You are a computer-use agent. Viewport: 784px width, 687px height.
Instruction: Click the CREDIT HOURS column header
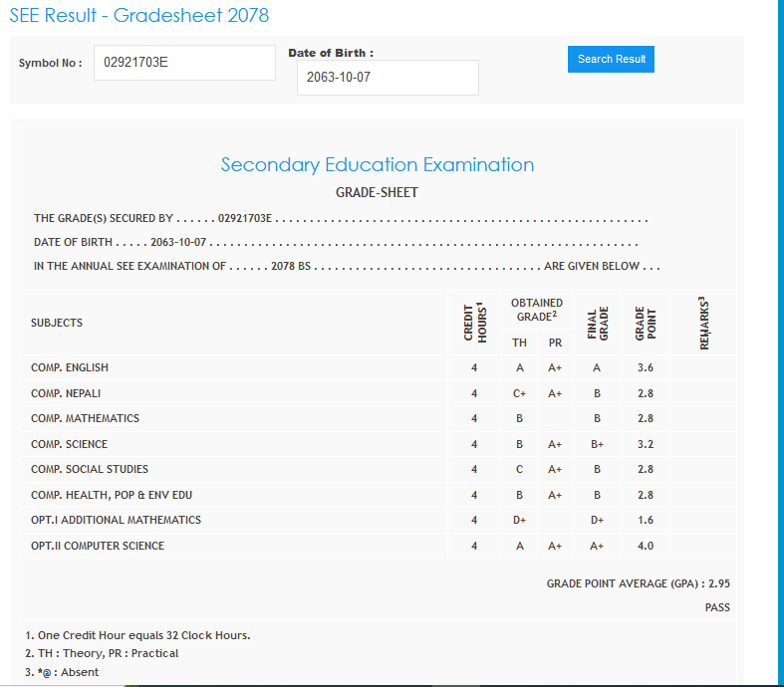475,323
